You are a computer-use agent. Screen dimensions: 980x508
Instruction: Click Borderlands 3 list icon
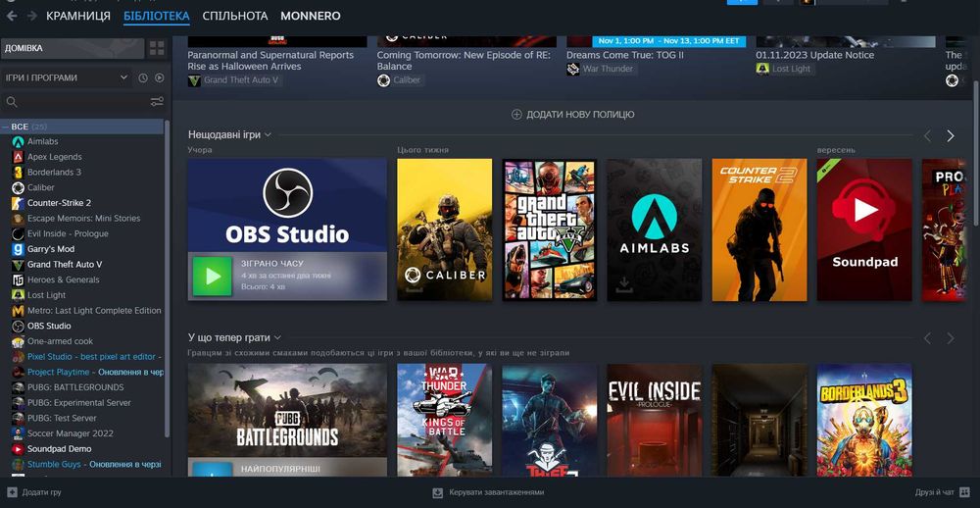pyautogui.click(x=18, y=172)
